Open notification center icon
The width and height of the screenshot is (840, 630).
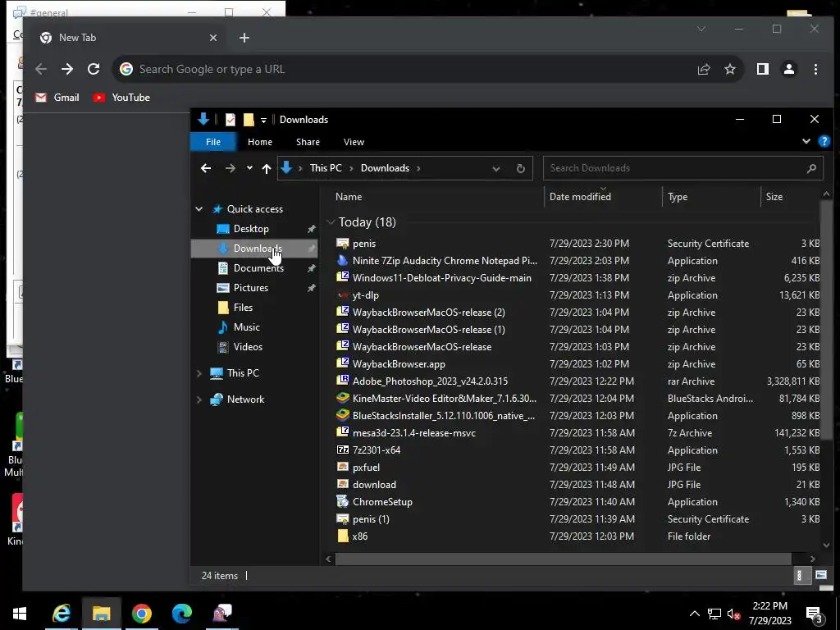point(814,614)
